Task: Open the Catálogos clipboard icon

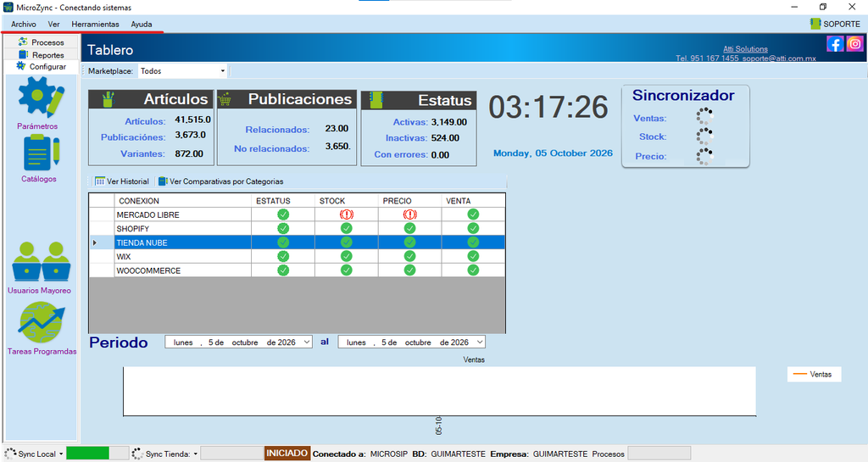Action: (x=41, y=153)
